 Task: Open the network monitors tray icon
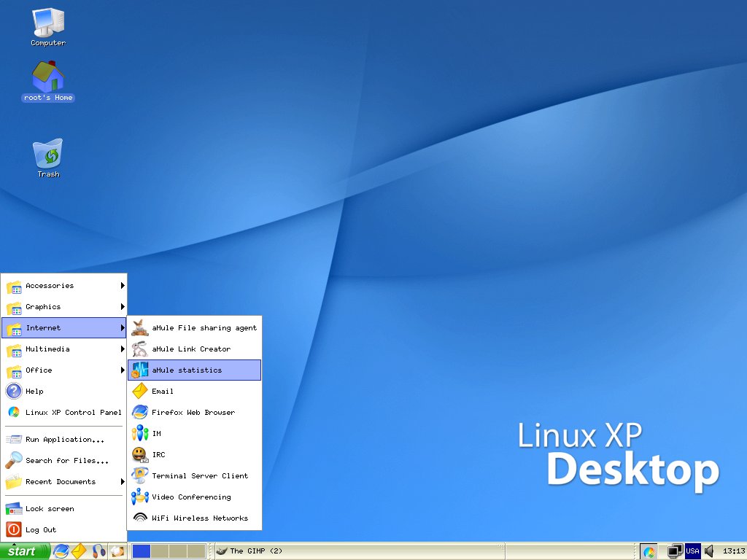click(675, 551)
